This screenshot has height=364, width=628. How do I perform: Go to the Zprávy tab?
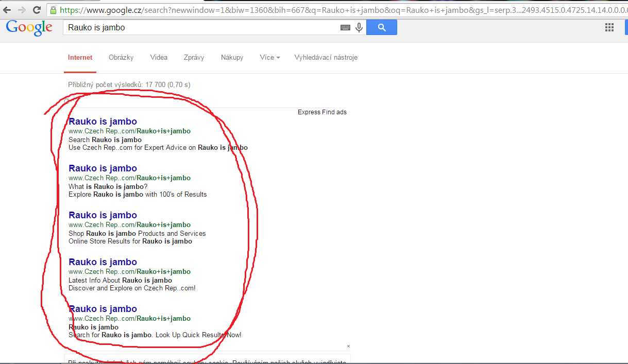[x=194, y=58]
